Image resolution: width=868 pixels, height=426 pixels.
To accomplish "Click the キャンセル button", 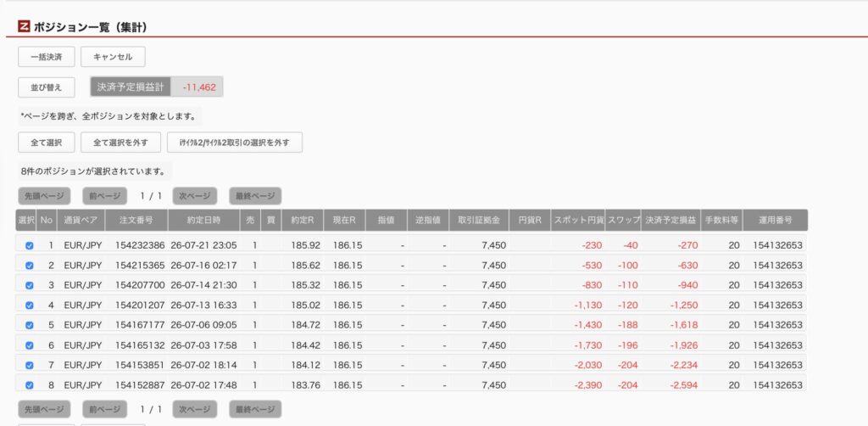I will coord(113,57).
